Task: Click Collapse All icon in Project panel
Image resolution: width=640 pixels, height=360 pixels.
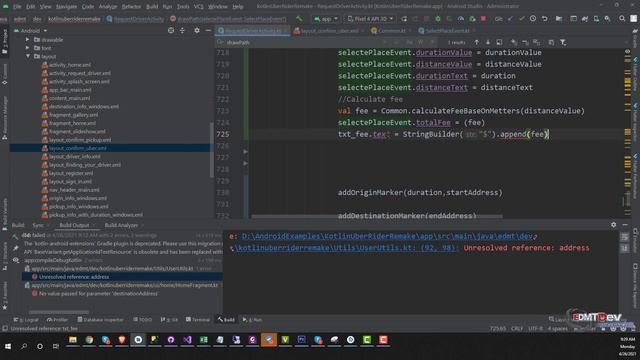Action: [x=182, y=31]
